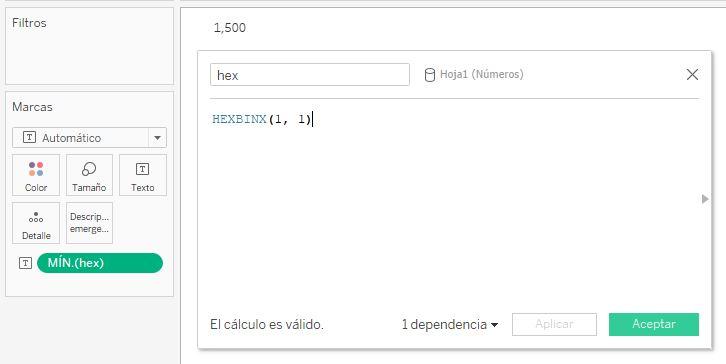Click the 'El cálculo es válido.' status text

[x=267, y=325]
